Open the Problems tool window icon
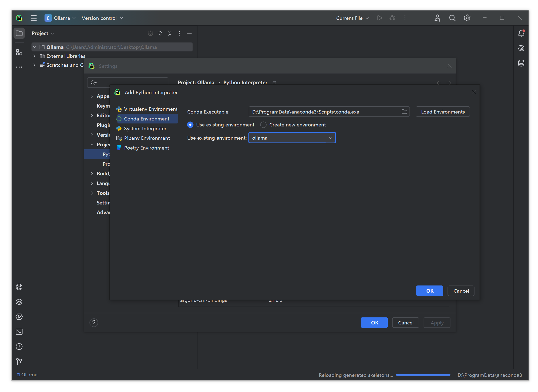Viewport: 538px width, 392px height. pos(19,347)
